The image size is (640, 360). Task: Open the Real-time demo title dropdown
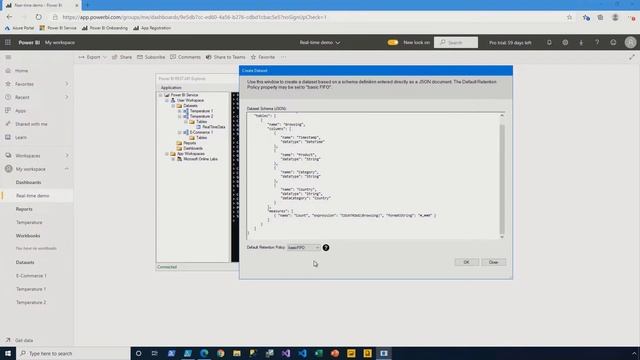click(320, 42)
